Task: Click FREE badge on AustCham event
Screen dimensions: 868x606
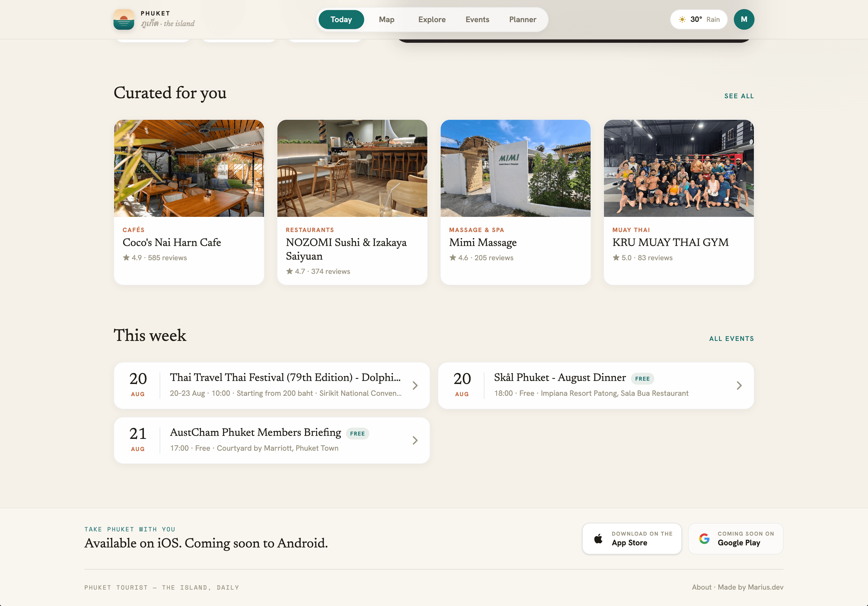Action: point(357,433)
